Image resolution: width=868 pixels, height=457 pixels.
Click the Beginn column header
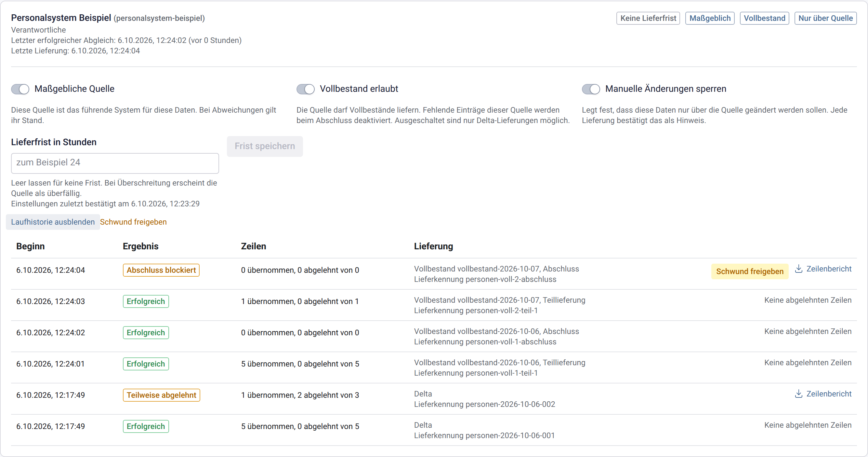30,246
